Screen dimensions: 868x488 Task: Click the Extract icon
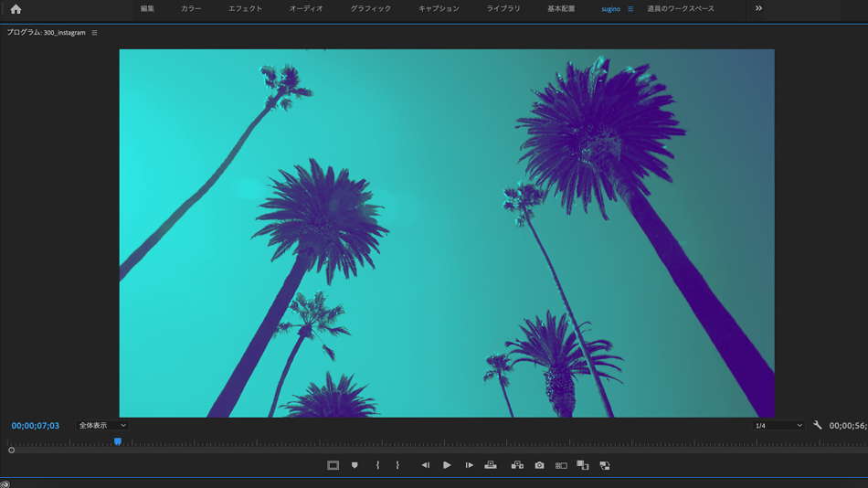[517, 465]
